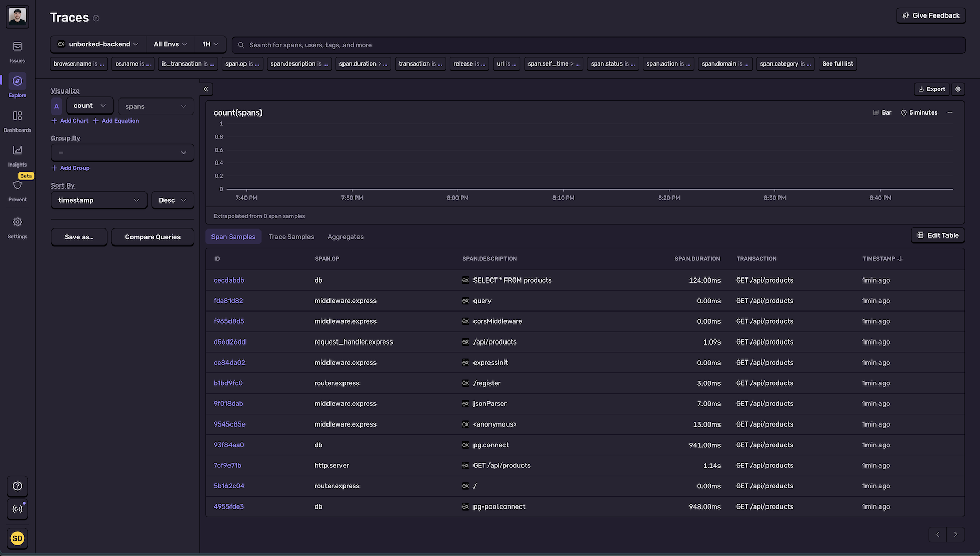Switch to Trace Samples tab
Screen dimensions: 980x556
click(291, 237)
